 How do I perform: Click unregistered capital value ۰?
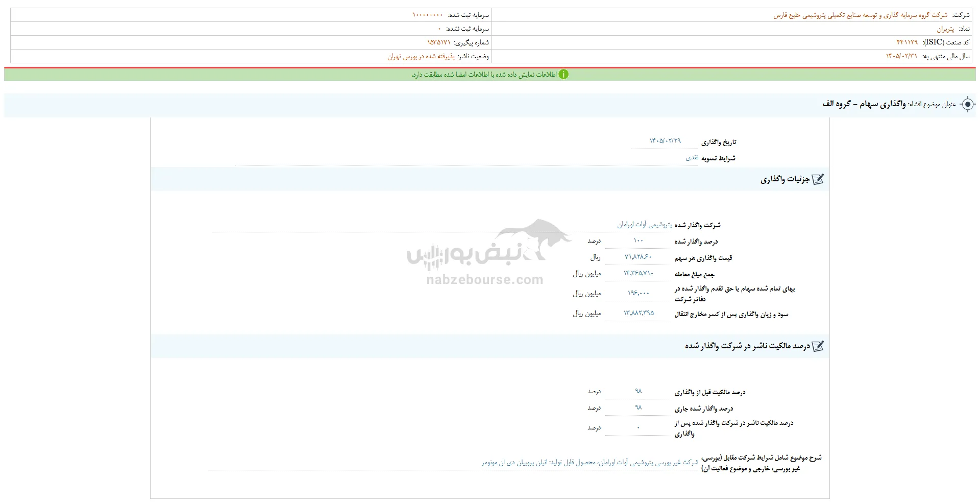click(x=439, y=29)
